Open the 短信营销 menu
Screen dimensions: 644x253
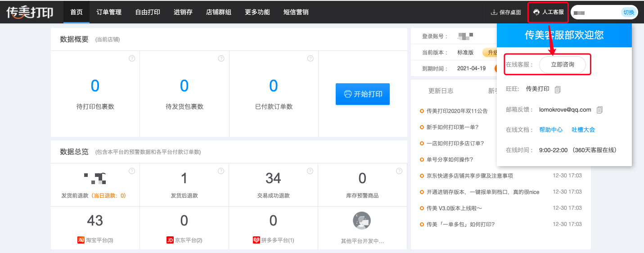[x=296, y=12]
